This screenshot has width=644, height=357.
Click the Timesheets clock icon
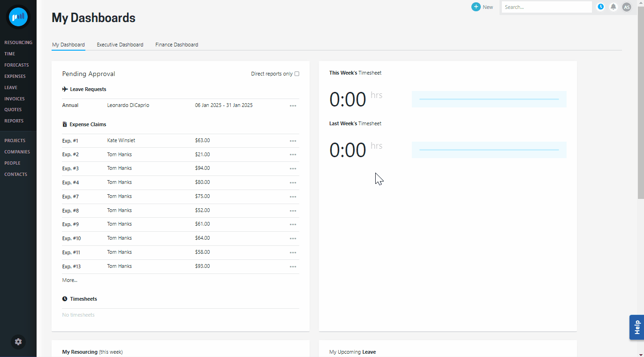click(x=65, y=299)
